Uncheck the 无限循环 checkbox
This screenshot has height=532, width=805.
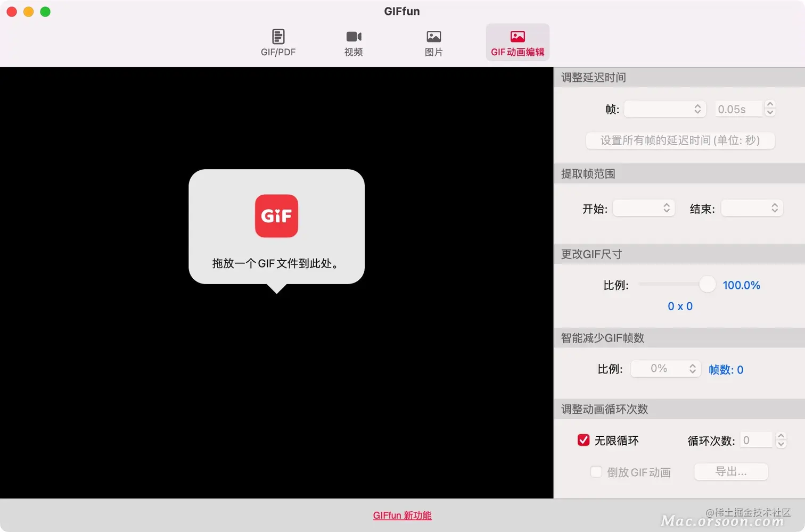[584, 440]
